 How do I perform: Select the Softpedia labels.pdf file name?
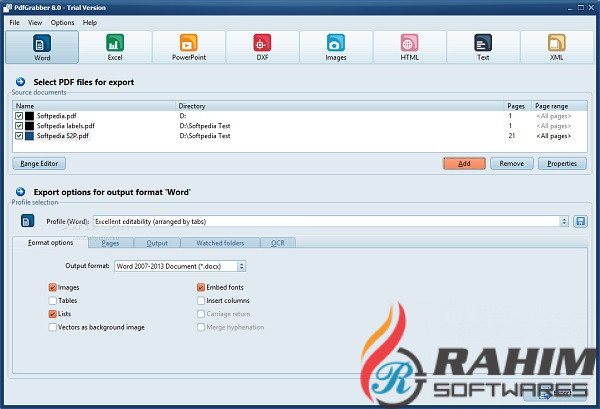coord(65,125)
